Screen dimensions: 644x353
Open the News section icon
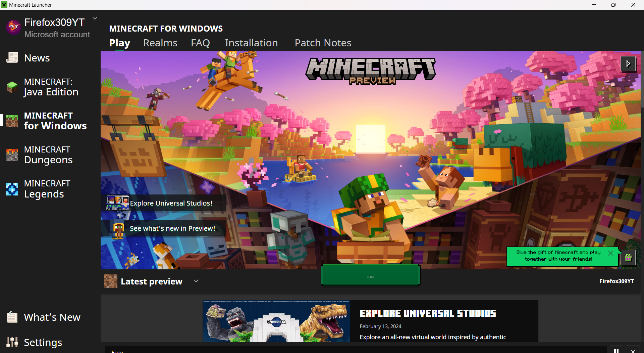click(12, 58)
